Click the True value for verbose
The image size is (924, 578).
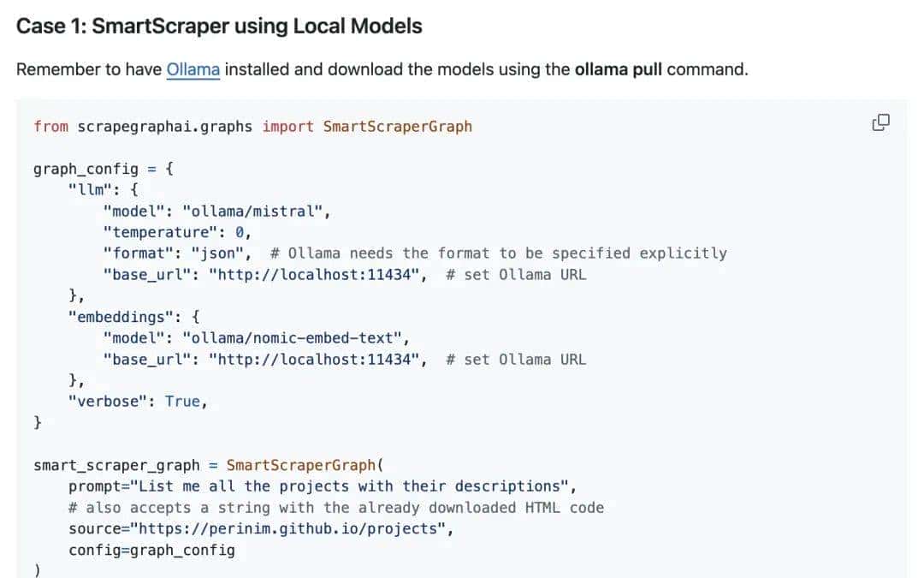pos(182,402)
